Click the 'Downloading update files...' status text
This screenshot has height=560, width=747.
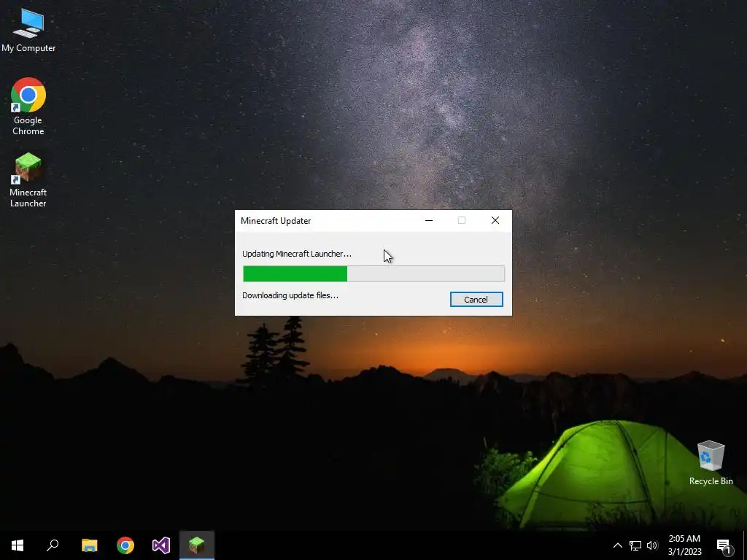290,296
